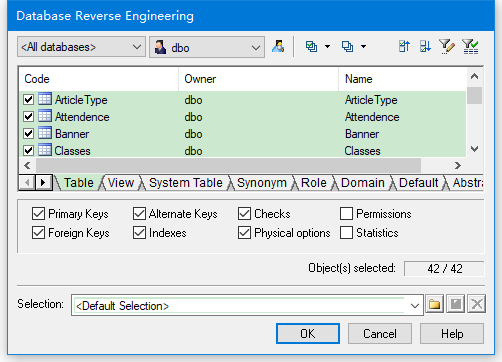The image size is (502, 362).
Task: Click the list scroll-up arrow
Action: coord(474,77)
